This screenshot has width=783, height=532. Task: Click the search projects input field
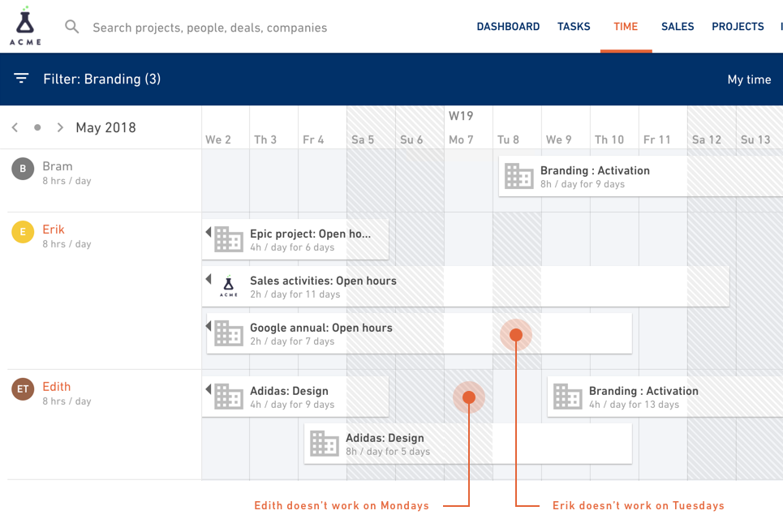[x=209, y=28]
